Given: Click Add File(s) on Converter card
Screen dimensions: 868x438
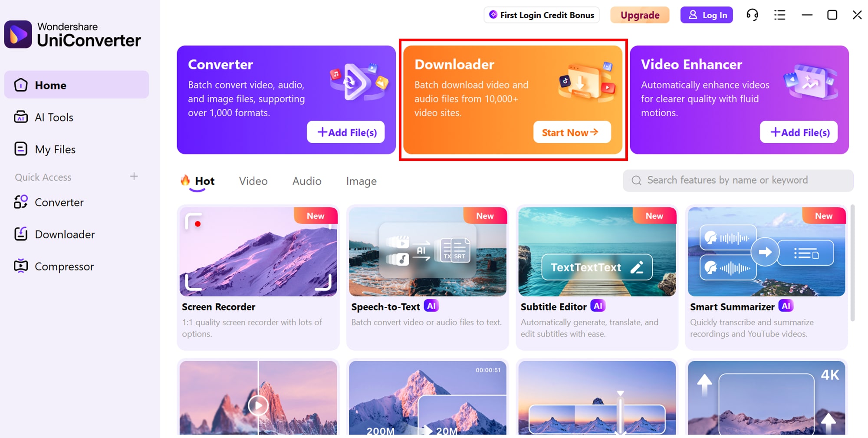Looking at the screenshot, I should pyautogui.click(x=346, y=132).
